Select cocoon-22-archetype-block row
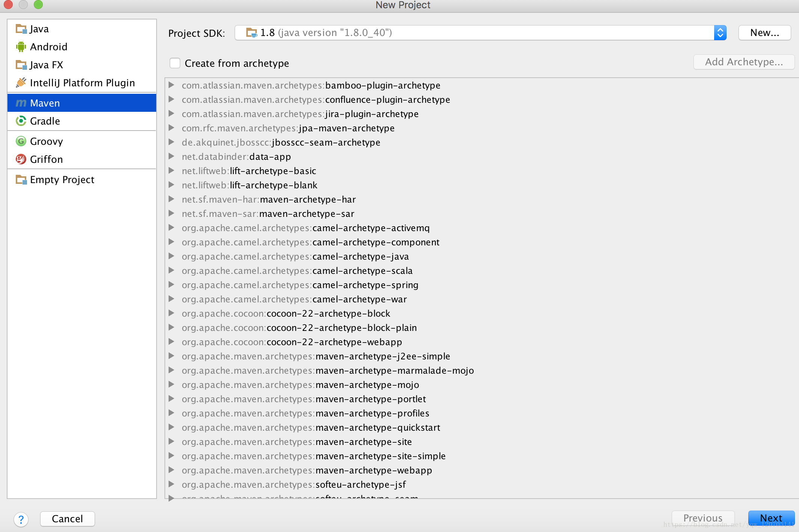Viewport: 799px width, 532px height. pos(481,313)
